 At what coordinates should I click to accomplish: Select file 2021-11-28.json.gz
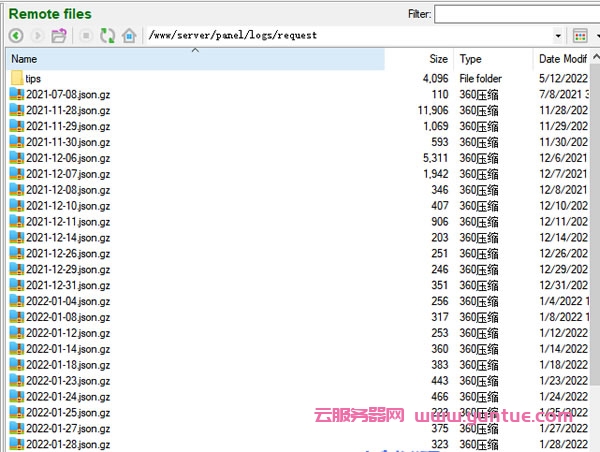tap(68, 110)
